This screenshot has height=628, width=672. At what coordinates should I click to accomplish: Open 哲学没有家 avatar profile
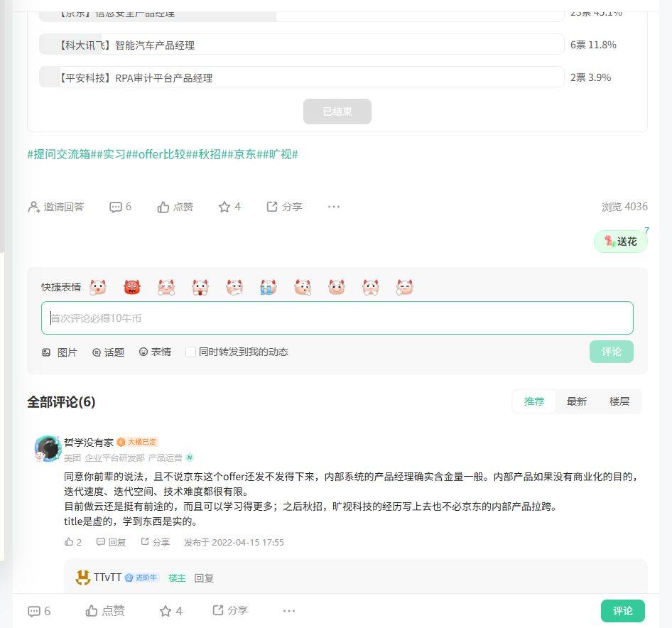click(48, 448)
